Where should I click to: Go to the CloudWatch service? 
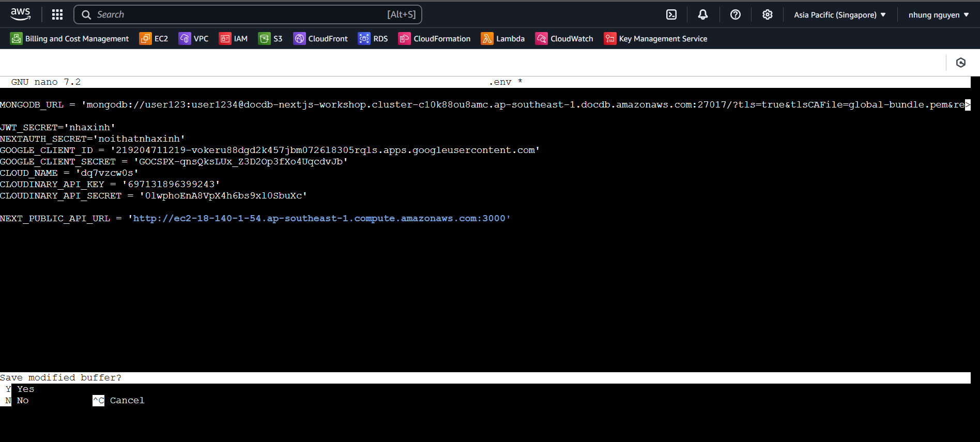tap(564, 39)
